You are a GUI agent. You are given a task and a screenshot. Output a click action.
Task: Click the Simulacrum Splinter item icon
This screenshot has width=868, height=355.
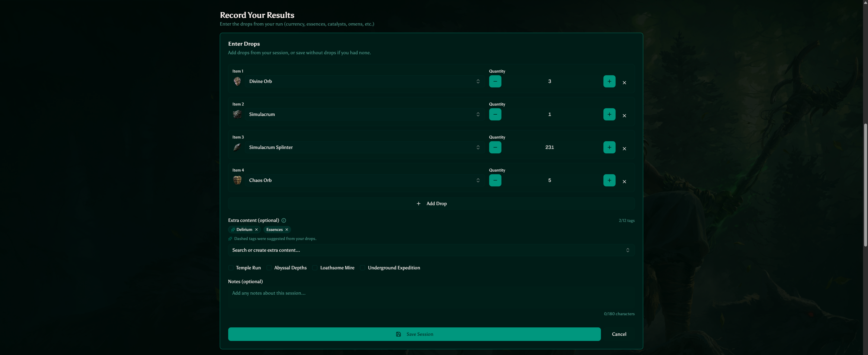pos(237,147)
